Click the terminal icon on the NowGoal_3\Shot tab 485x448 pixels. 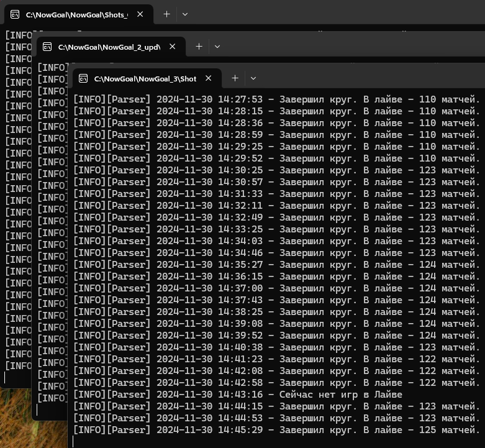(83, 78)
